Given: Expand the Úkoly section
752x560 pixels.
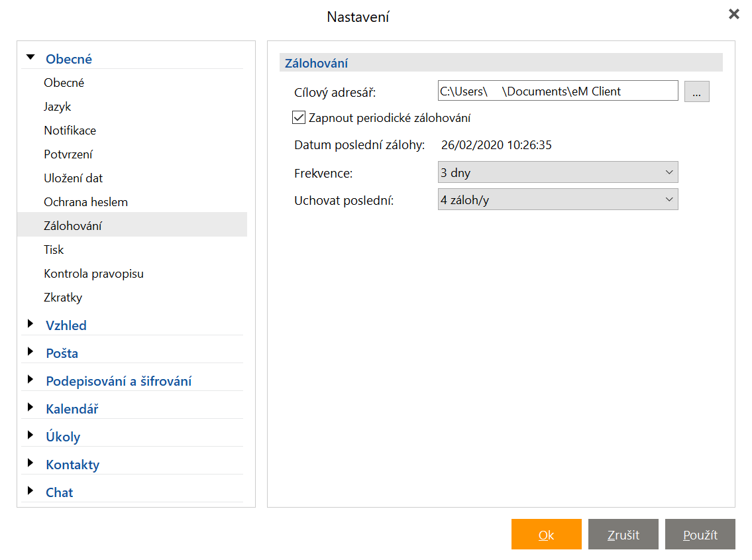Looking at the screenshot, I should (30, 435).
